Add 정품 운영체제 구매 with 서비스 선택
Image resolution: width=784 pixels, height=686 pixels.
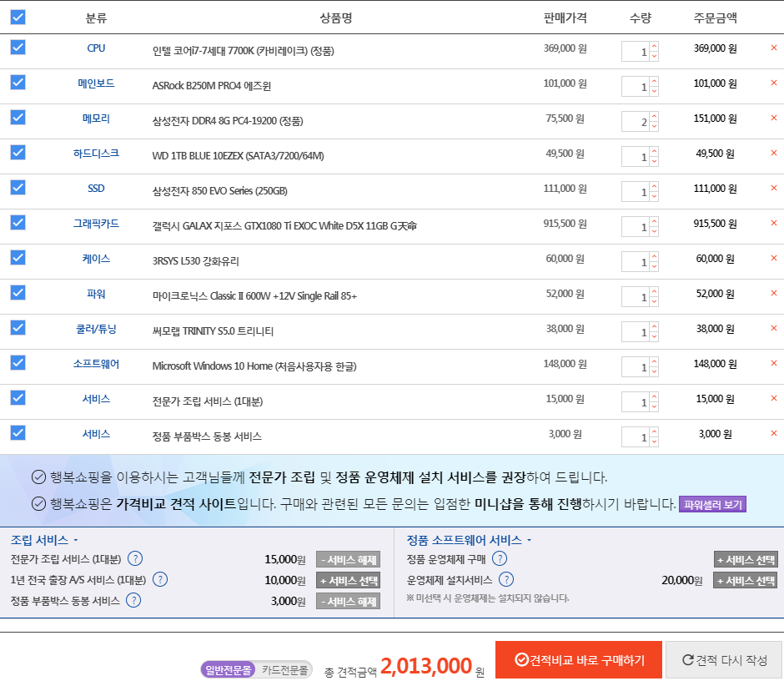[746, 559]
